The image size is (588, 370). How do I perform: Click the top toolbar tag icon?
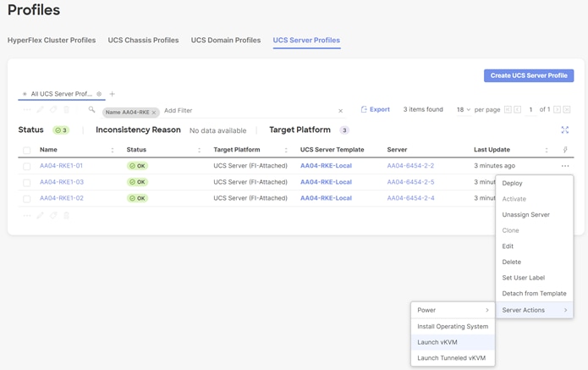point(53,109)
